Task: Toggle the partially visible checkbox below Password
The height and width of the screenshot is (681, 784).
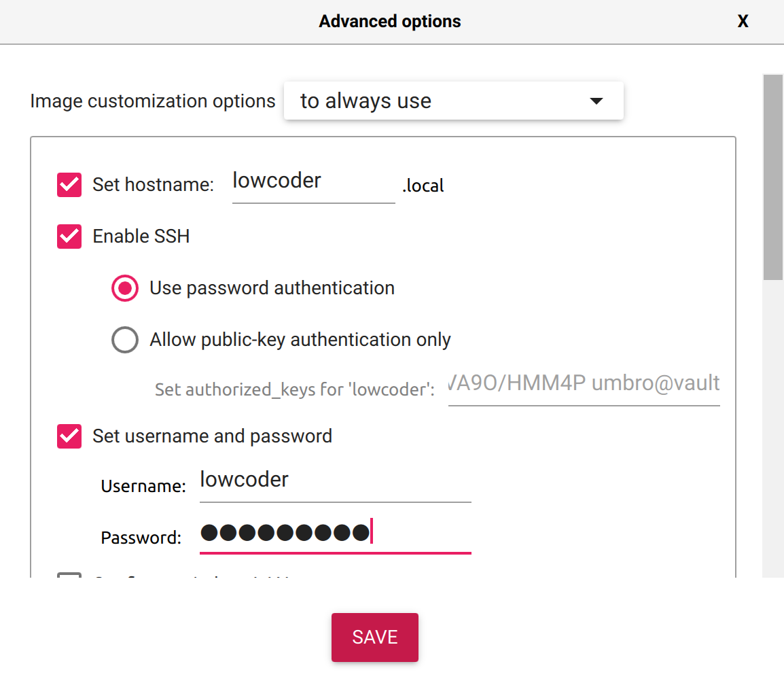Action: click(69, 576)
